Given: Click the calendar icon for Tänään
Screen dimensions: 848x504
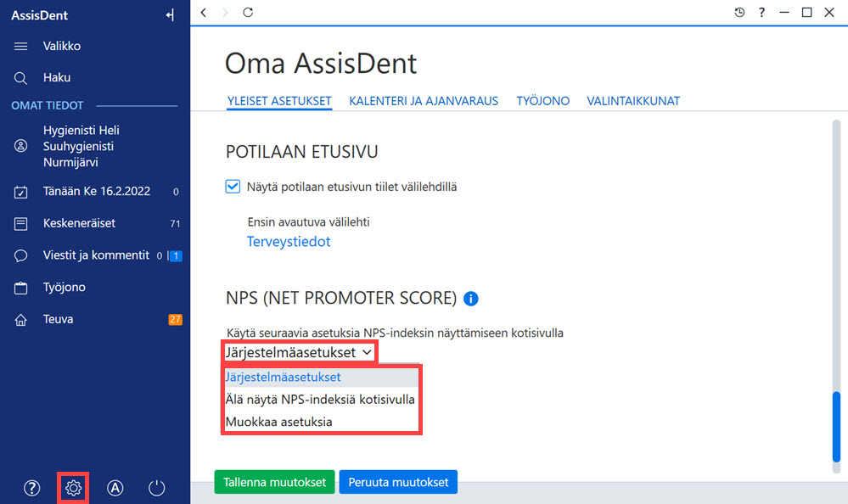Looking at the screenshot, I should pyautogui.click(x=20, y=192).
